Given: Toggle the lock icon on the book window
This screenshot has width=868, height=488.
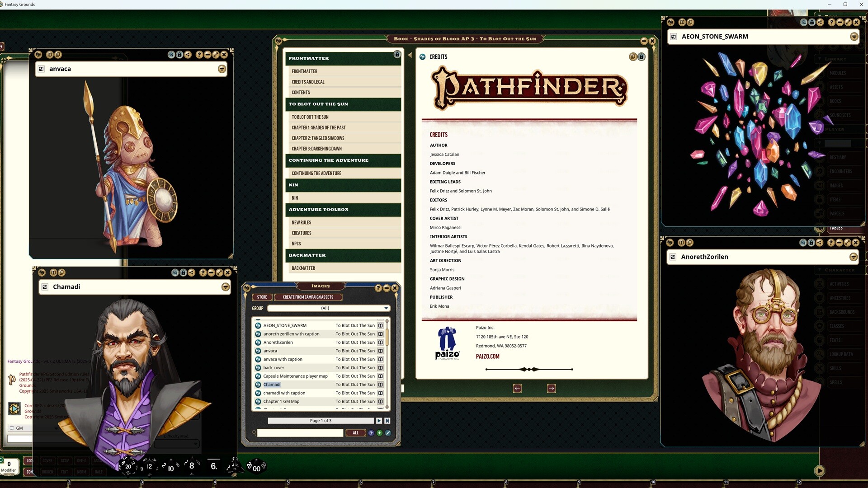Looking at the screenshot, I should pos(397,54).
